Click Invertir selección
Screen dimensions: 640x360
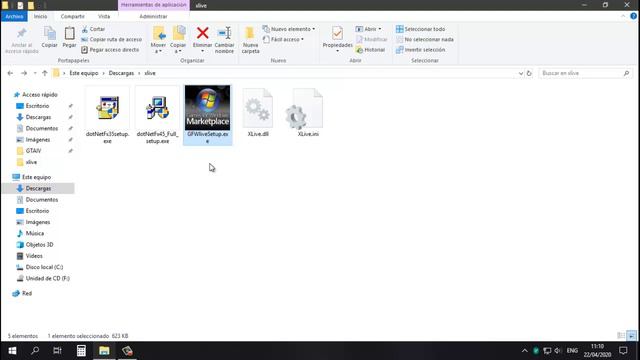420,49
